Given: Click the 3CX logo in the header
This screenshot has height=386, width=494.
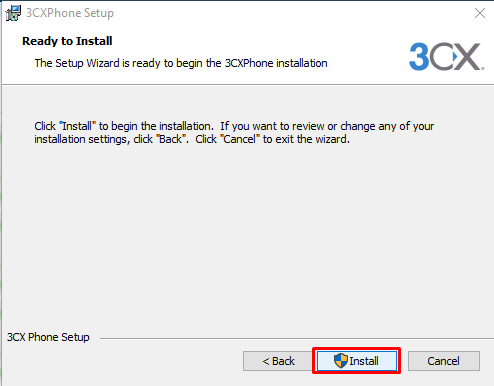Looking at the screenshot, I should [x=446, y=56].
